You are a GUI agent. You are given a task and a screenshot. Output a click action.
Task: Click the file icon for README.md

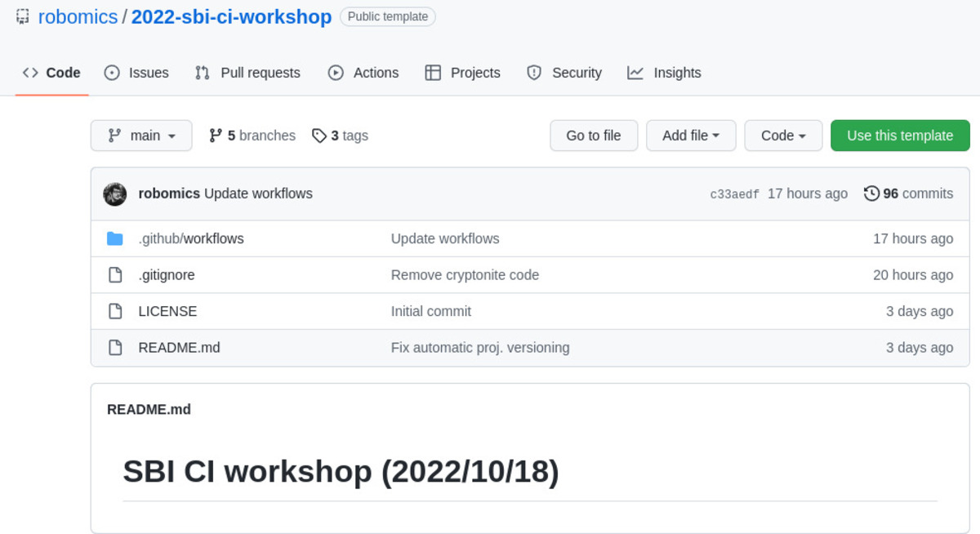coord(115,348)
